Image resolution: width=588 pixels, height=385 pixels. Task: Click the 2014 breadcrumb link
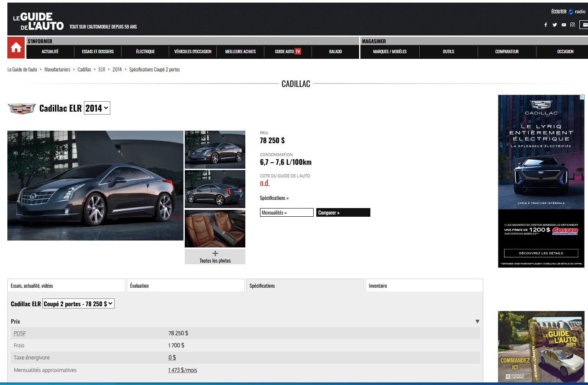(117, 69)
